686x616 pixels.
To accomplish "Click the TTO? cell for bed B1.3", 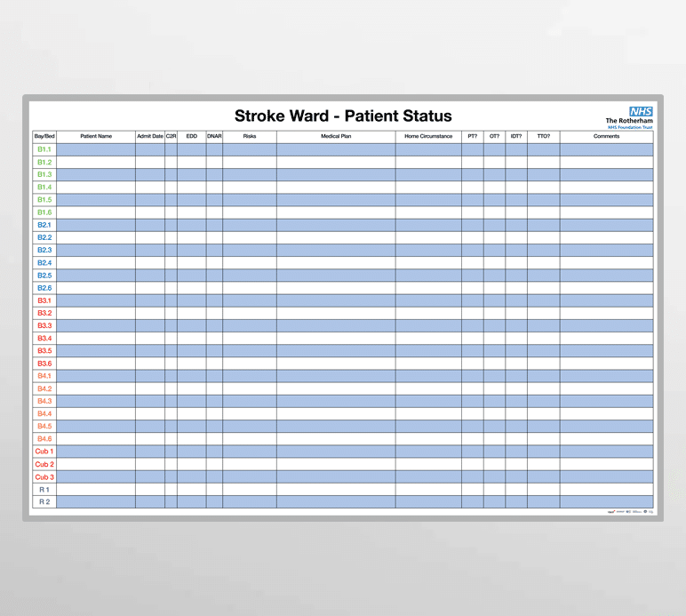I will coord(543,175).
